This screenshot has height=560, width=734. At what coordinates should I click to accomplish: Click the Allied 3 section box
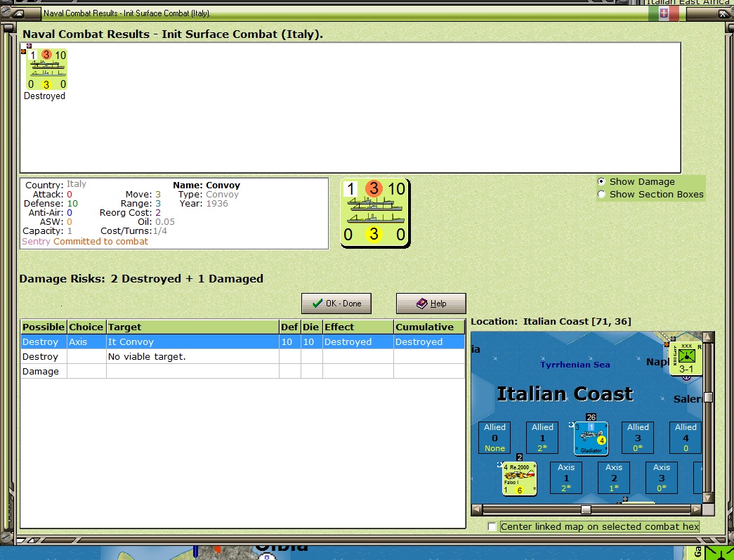tap(638, 438)
